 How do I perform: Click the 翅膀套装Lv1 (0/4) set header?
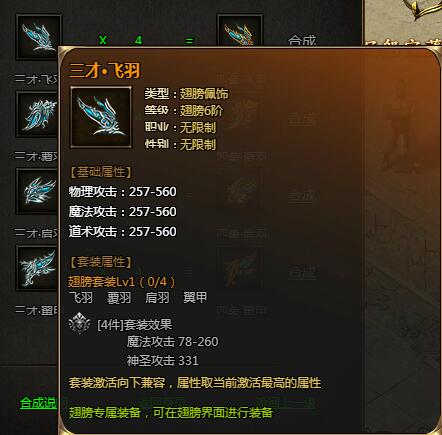click(x=121, y=282)
